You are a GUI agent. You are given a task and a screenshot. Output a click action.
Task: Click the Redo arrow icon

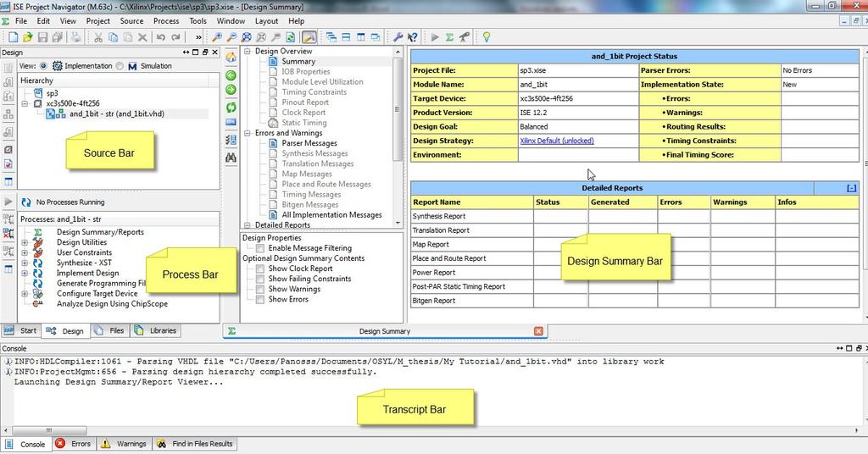tap(175, 37)
